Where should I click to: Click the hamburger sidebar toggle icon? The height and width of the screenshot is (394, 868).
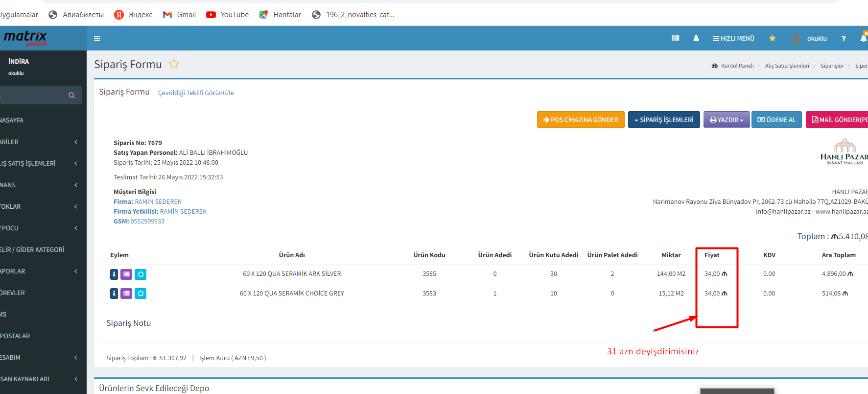97,38
